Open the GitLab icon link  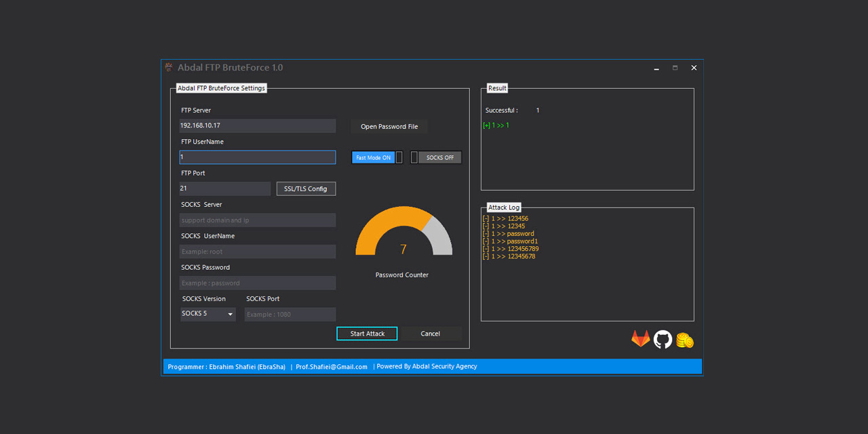pos(640,339)
